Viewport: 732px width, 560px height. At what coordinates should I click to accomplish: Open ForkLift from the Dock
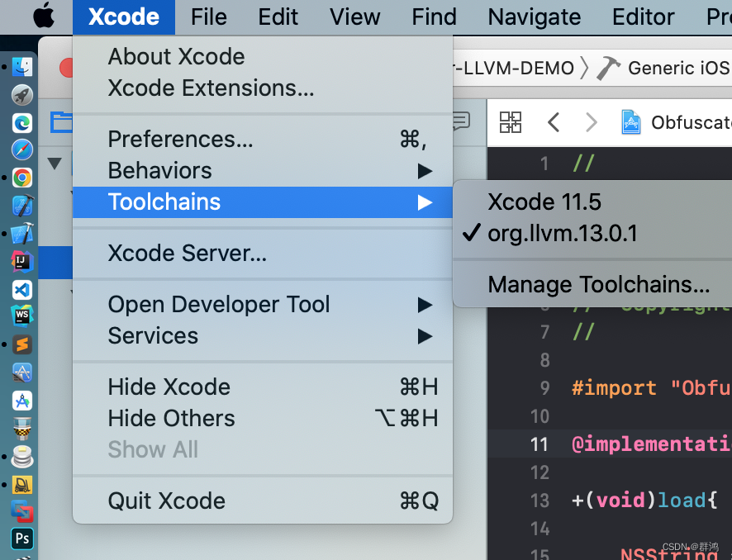coord(22,484)
